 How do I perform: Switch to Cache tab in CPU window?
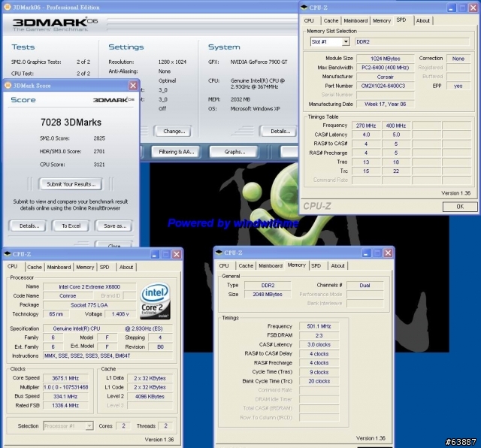point(35,267)
